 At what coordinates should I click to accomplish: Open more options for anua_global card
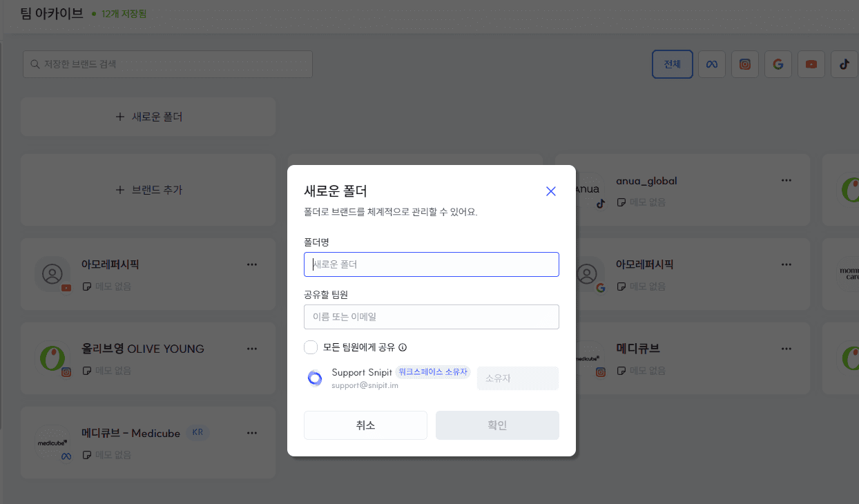tap(786, 180)
